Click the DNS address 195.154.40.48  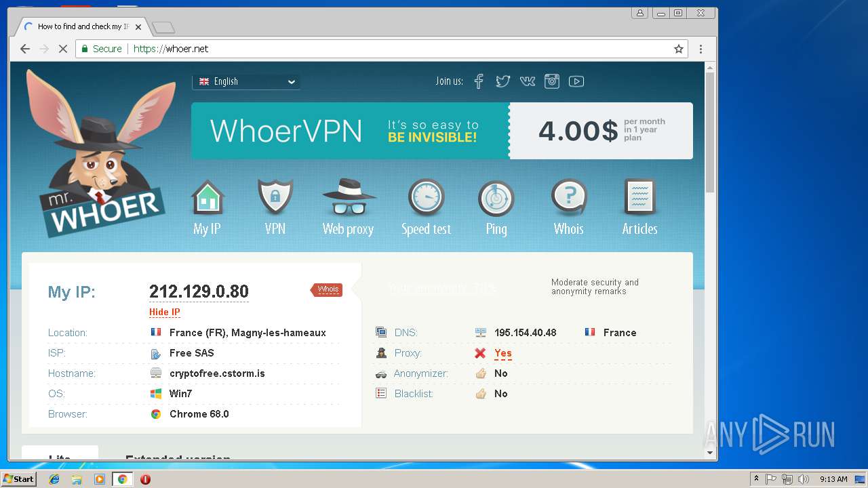(526, 333)
